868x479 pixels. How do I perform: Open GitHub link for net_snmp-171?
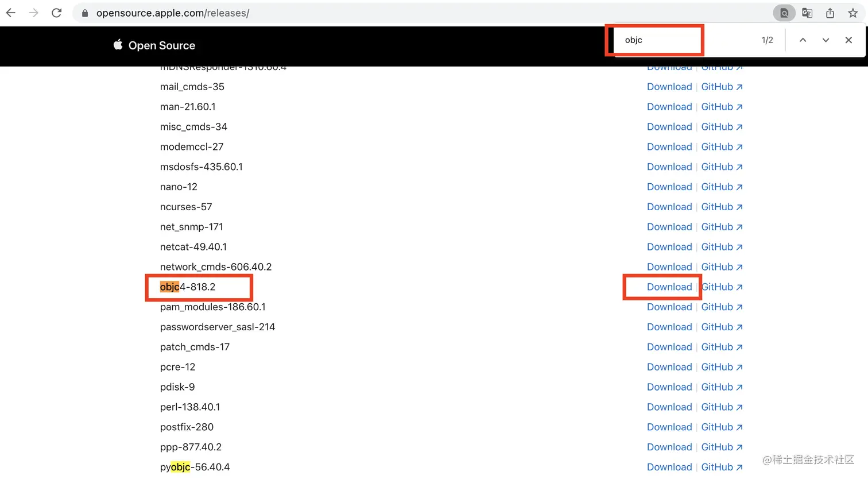click(722, 227)
